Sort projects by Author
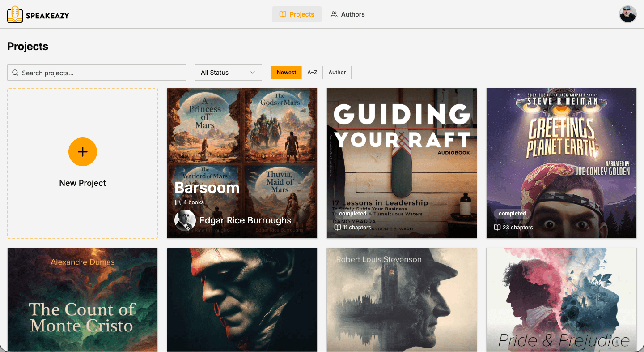This screenshot has width=644, height=352. click(x=337, y=73)
